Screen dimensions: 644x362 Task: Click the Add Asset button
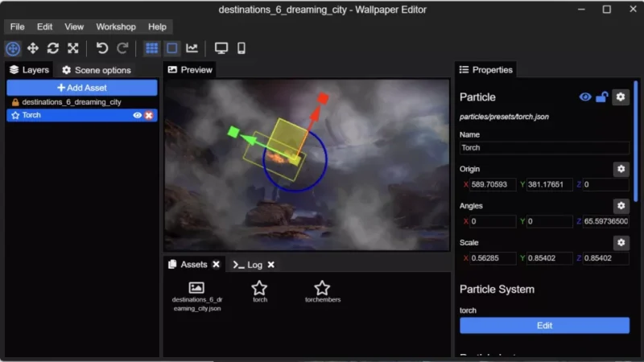pyautogui.click(x=82, y=88)
